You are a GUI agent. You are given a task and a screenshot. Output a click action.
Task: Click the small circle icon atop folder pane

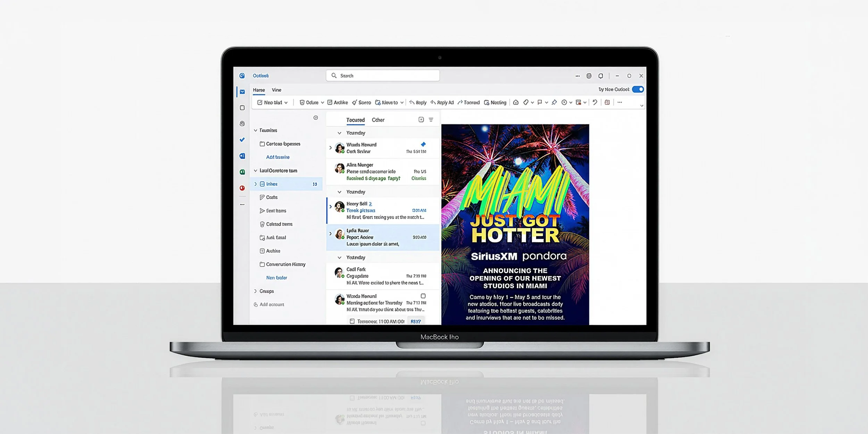(316, 118)
